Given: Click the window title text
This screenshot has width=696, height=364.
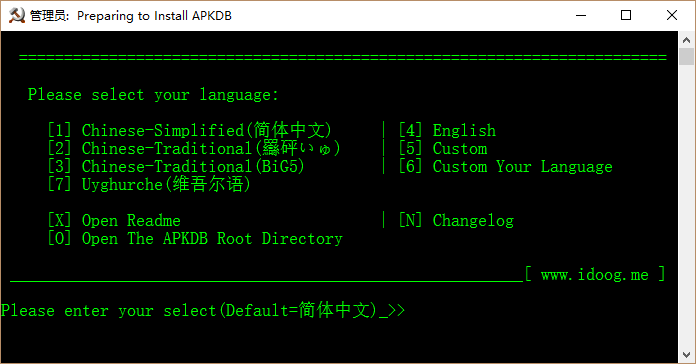Looking at the screenshot, I should tap(130, 16).
